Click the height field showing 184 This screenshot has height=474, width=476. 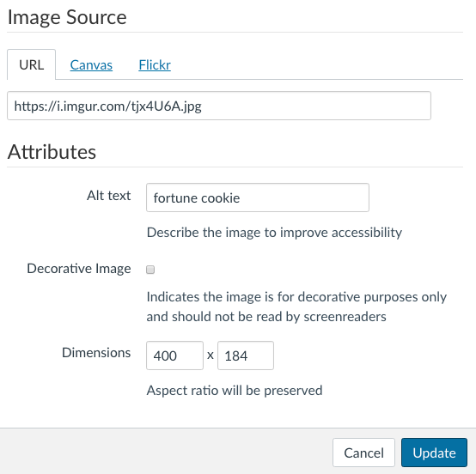[245, 355]
